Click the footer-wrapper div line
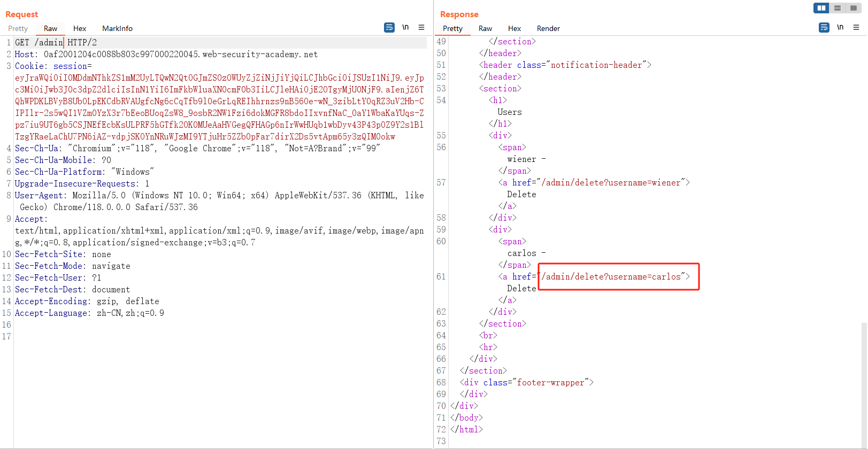The width and height of the screenshot is (868, 449). click(x=527, y=382)
